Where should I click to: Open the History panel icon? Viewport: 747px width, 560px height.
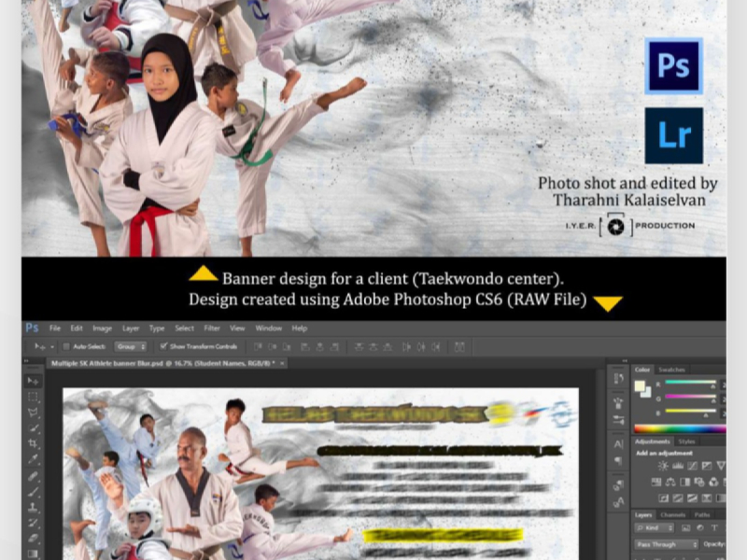(x=618, y=378)
